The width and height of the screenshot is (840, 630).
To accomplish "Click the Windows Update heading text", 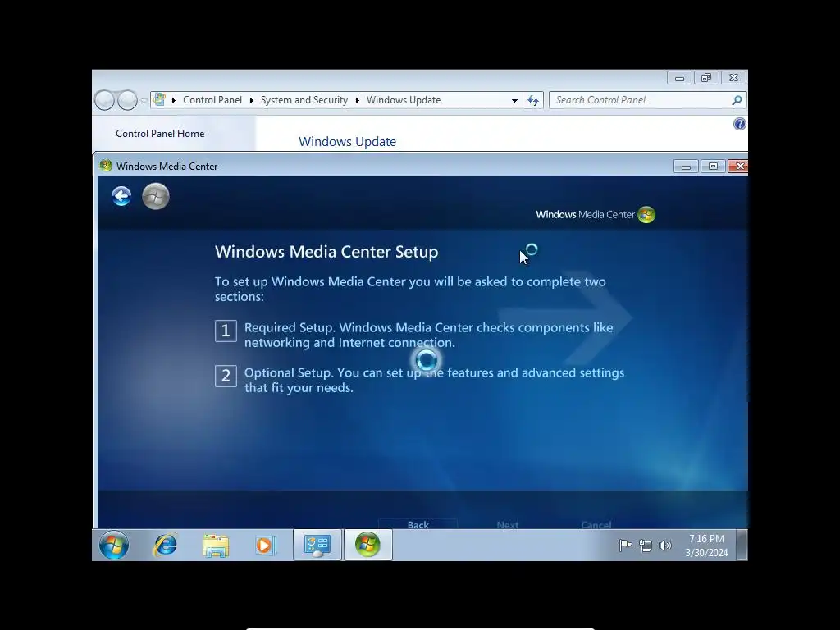I will [347, 141].
